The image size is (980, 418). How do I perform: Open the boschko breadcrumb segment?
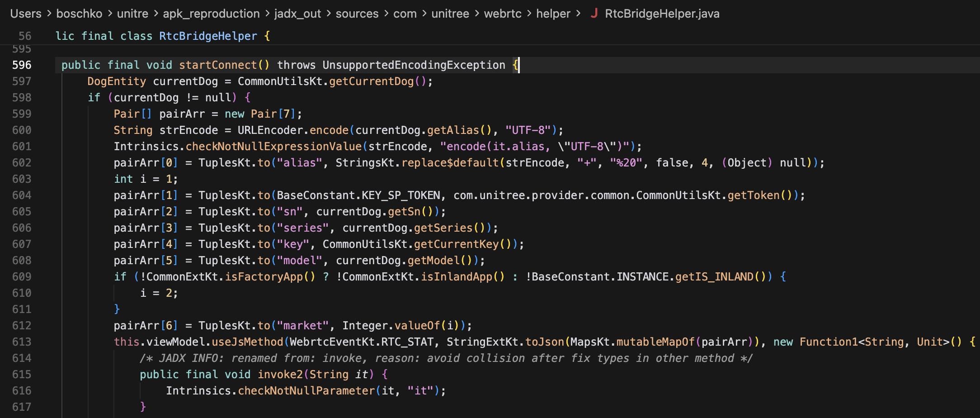click(x=79, y=14)
